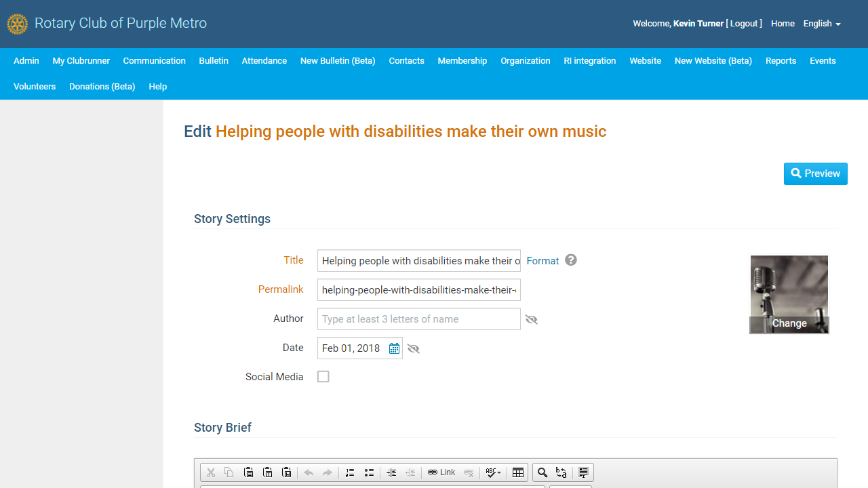Open the Bulletin menu
This screenshot has width=868, height=488.
point(214,61)
